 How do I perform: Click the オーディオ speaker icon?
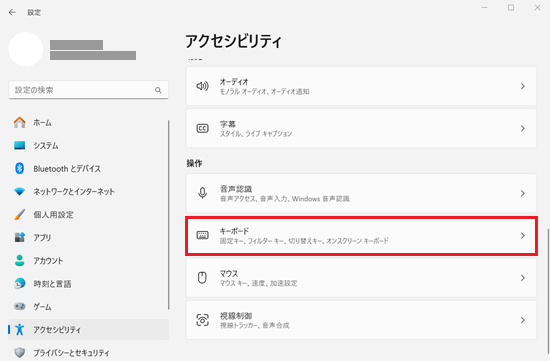coord(202,86)
